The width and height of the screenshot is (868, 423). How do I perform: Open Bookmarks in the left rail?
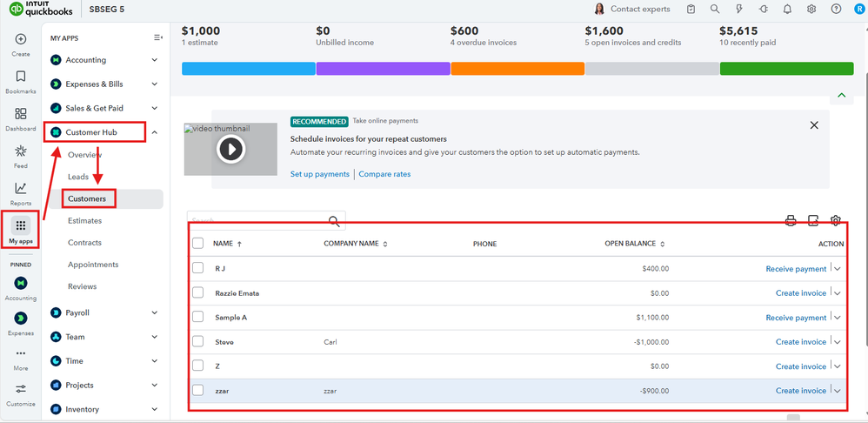(21, 77)
